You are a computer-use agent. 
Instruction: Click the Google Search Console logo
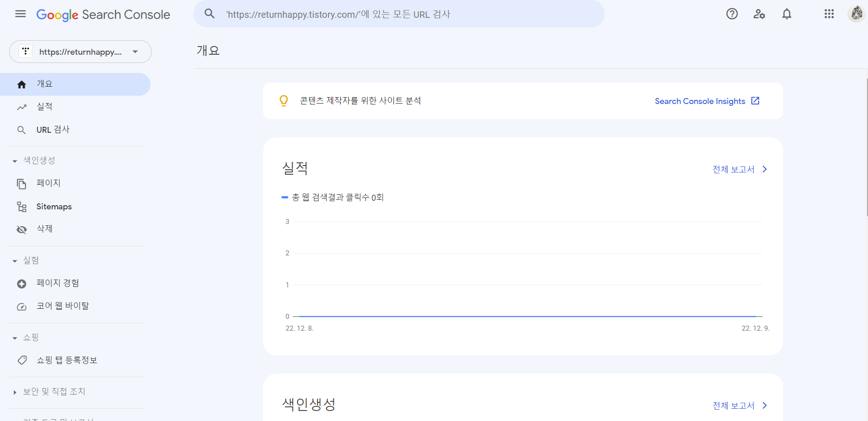click(103, 15)
